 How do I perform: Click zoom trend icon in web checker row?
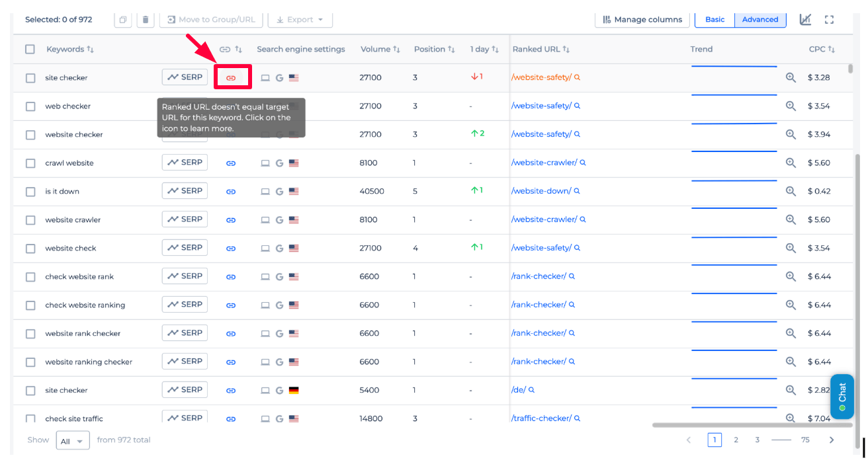[x=791, y=106]
